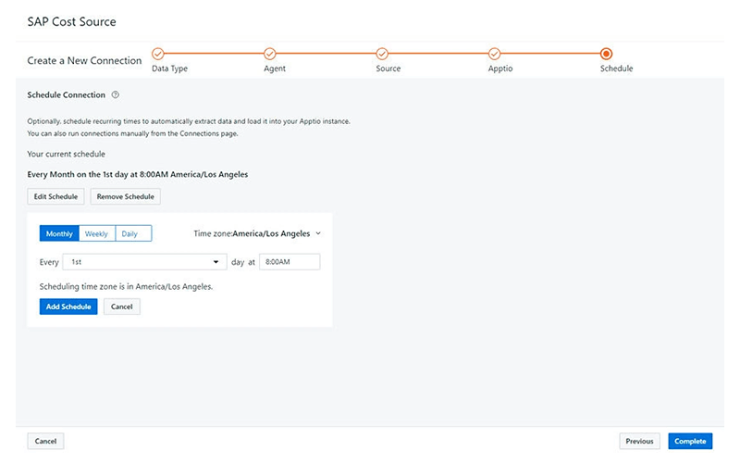Click the Source step label
This screenshot has width=740, height=463.
[x=388, y=68]
